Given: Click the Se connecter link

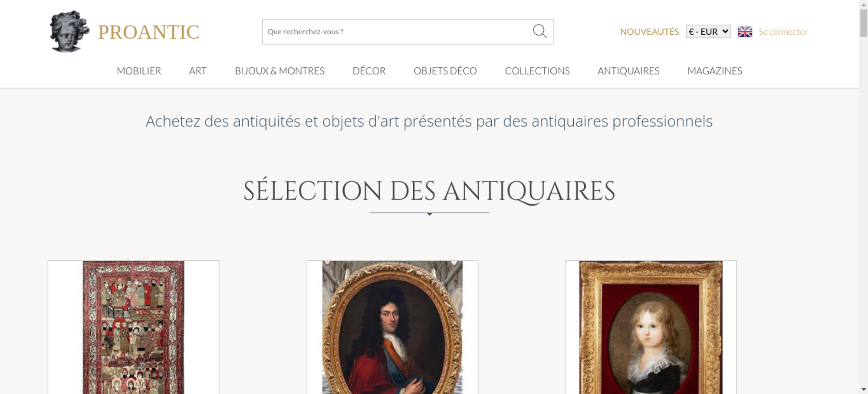Looking at the screenshot, I should [783, 32].
